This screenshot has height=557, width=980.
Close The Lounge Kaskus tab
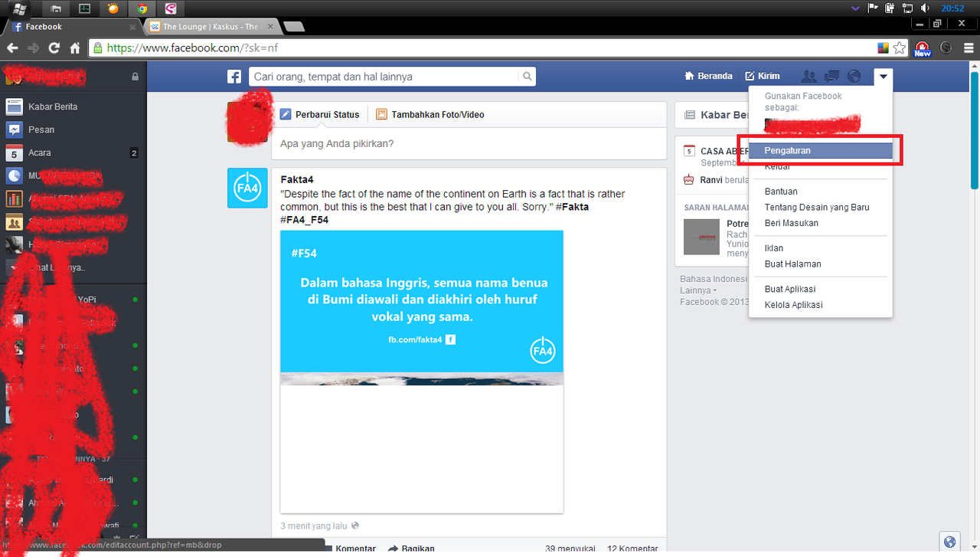[x=269, y=27]
